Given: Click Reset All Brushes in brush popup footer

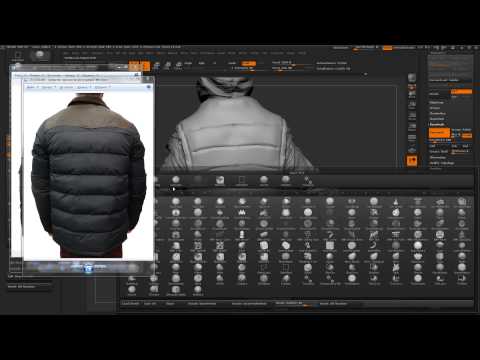Looking at the screenshot, I should coord(333,304).
